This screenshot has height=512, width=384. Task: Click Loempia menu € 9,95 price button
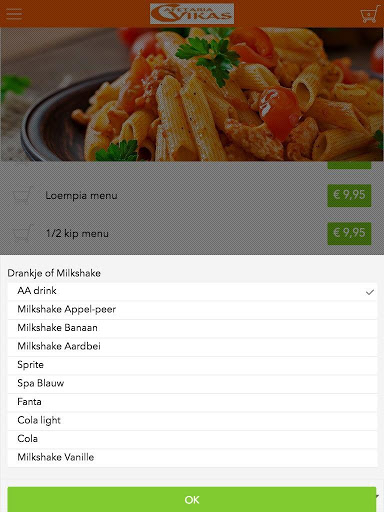pos(349,195)
